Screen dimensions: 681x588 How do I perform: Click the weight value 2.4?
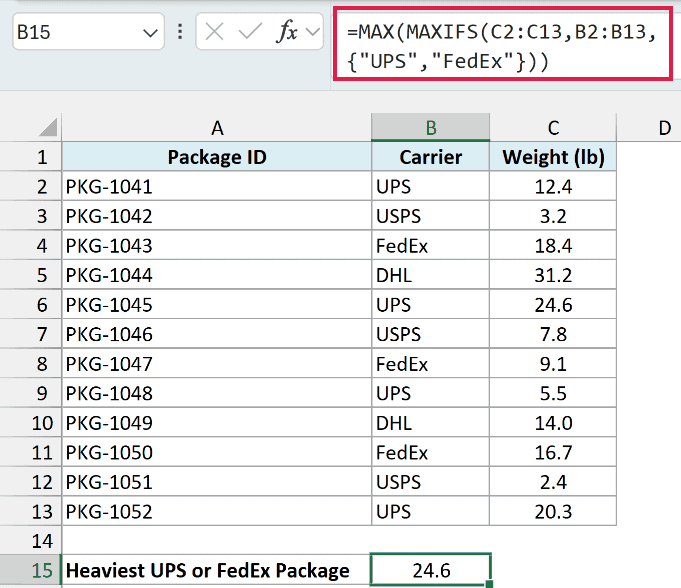[553, 482]
